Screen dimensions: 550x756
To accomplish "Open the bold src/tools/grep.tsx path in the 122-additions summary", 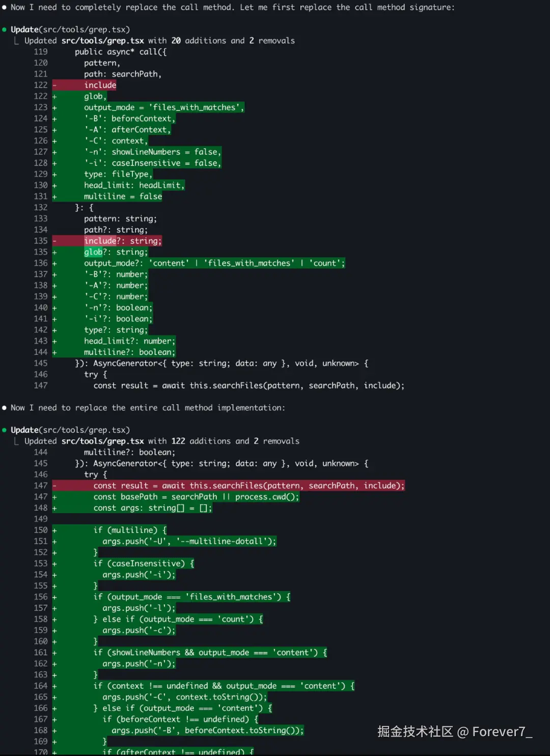I will pyautogui.click(x=102, y=441).
